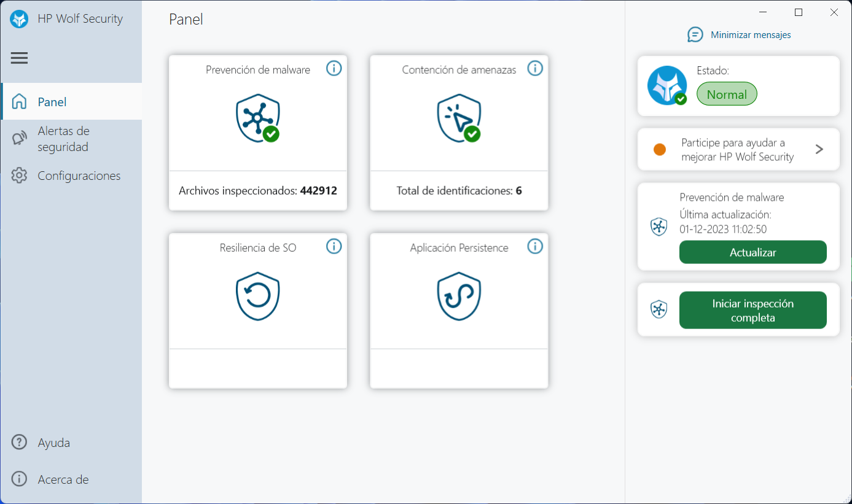Image resolution: width=852 pixels, height=504 pixels.
Task: Click the Actualizar button
Action: [753, 252]
